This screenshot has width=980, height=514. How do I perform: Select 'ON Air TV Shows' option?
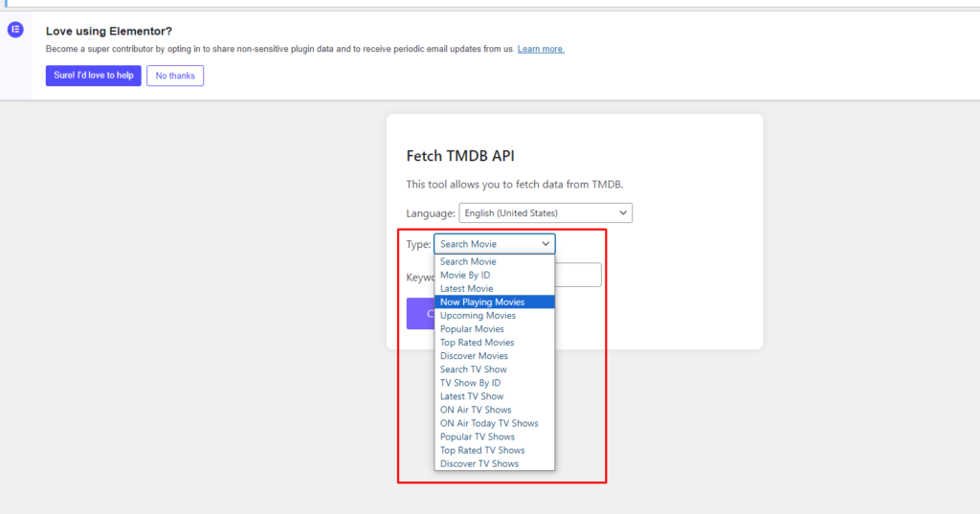495,410
